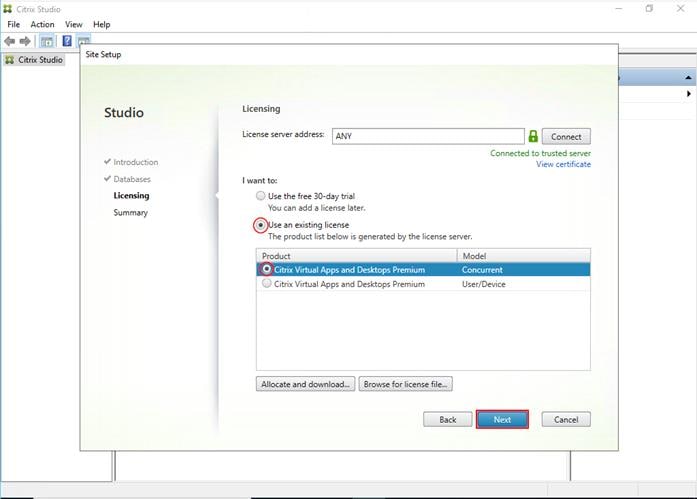This screenshot has width=697, height=499.
Task: Click Browse for license file button
Action: (x=405, y=384)
